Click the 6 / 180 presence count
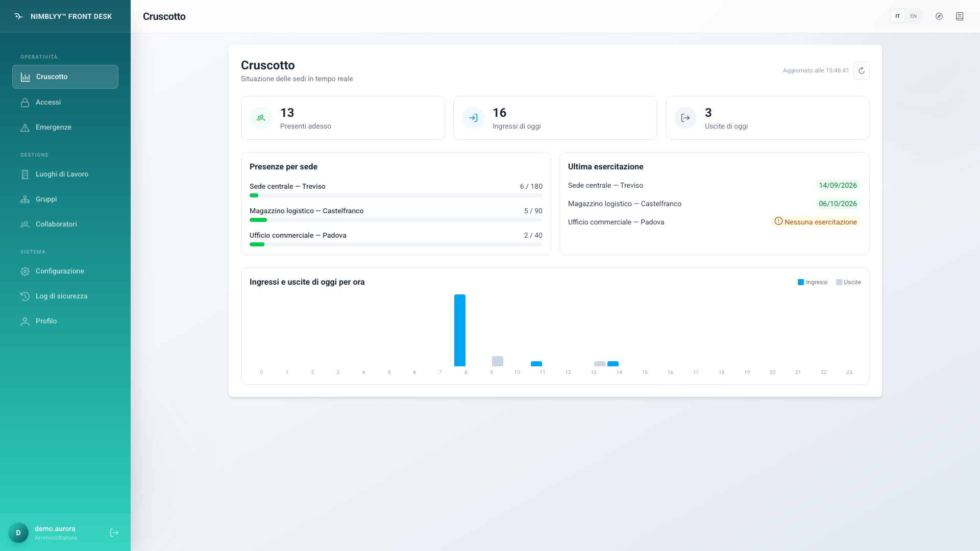The image size is (980, 551). coord(531,186)
